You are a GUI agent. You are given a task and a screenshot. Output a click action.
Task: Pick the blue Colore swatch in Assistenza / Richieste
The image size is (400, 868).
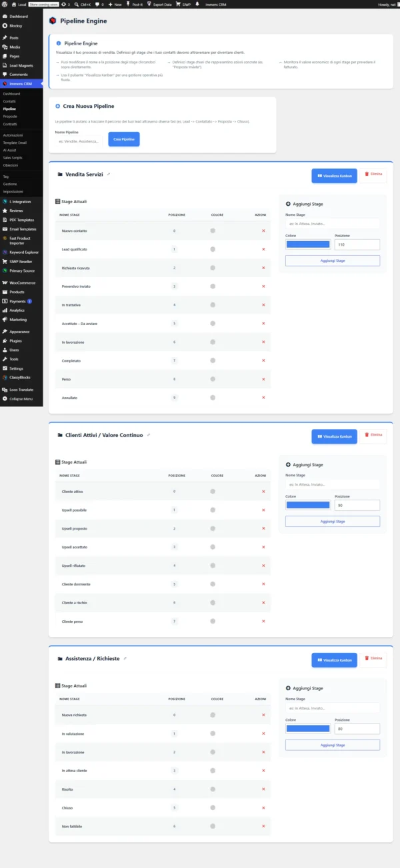[x=307, y=729]
